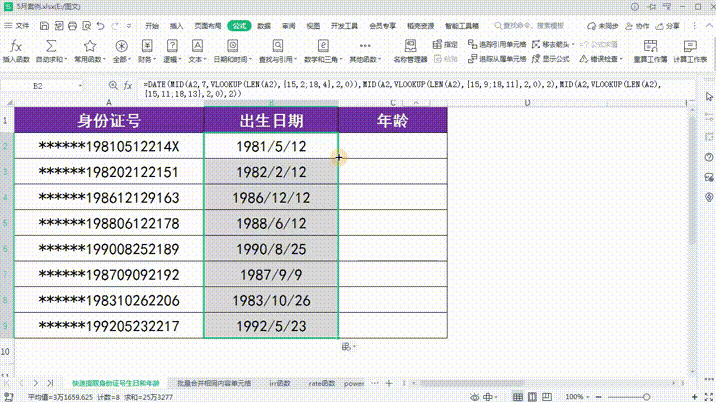This screenshot has height=402, width=716.
Task: Open the Insert (插入) ribbon tab
Action: pyautogui.click(x=176, y=26)
